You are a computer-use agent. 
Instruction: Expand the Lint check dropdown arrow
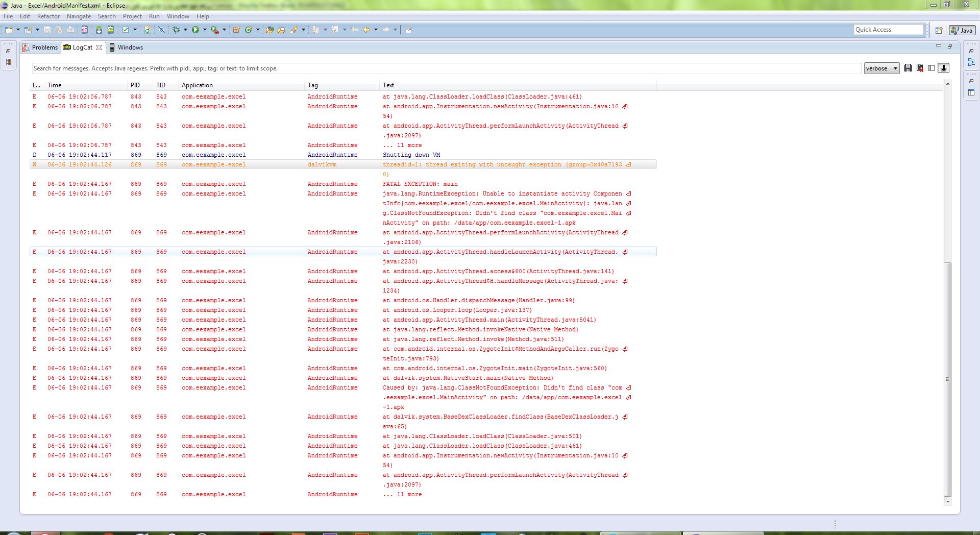(135, 30)
